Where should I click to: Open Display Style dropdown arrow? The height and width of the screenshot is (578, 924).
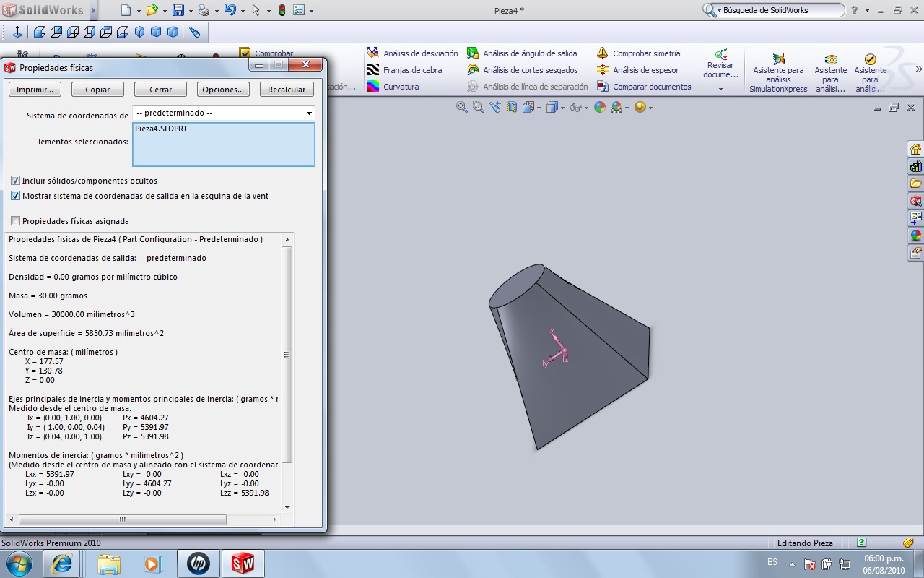tap(562, 108)
